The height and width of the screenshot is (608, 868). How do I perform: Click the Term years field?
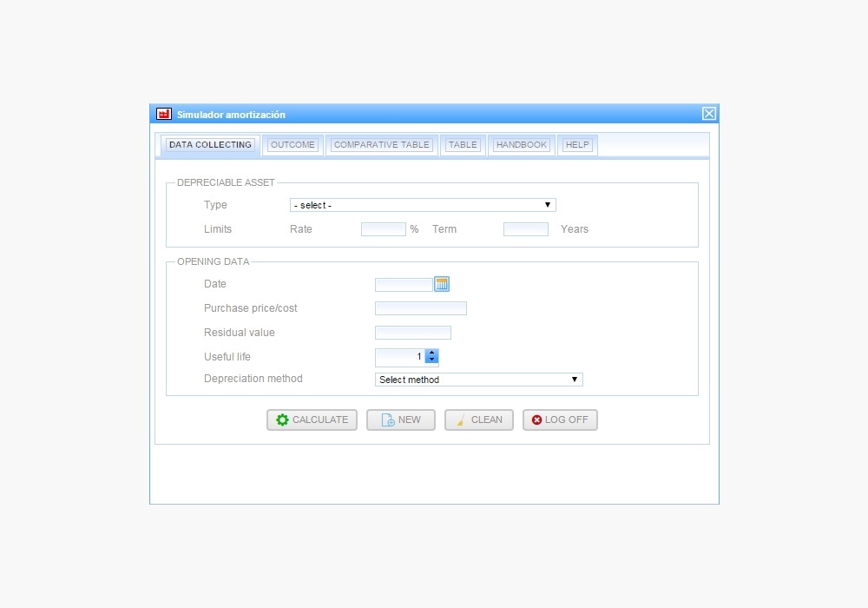point(525,229)
